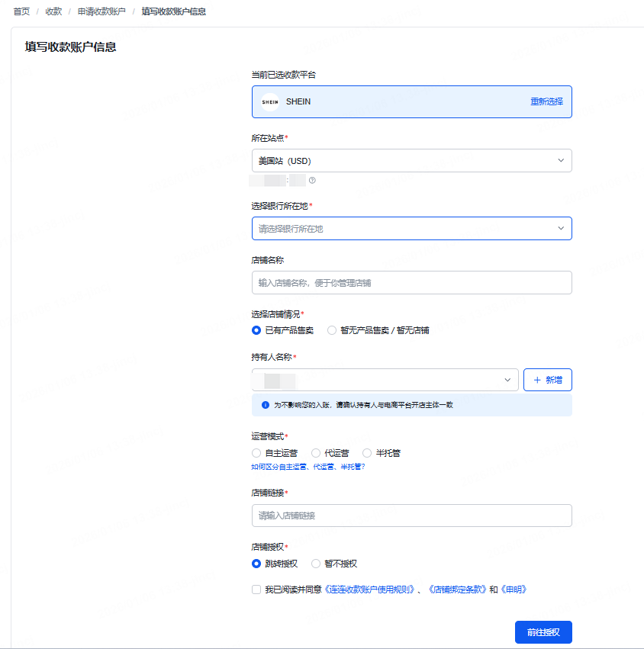This screenshot has height=649, width=644.
Task: Choose 代运营 operation mode
Action: 316,453
